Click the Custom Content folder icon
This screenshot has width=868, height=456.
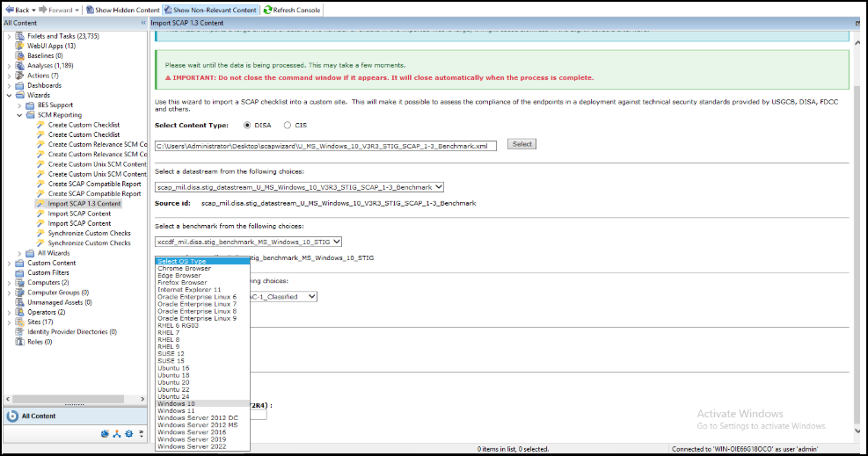pyautogui.click(x=20, y=263)
